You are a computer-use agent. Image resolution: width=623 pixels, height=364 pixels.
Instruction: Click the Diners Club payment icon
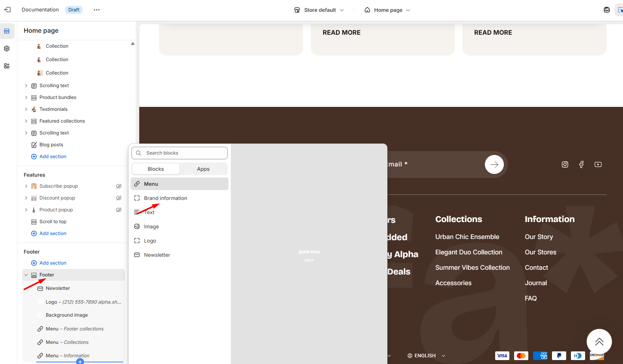tap(578, 356)
